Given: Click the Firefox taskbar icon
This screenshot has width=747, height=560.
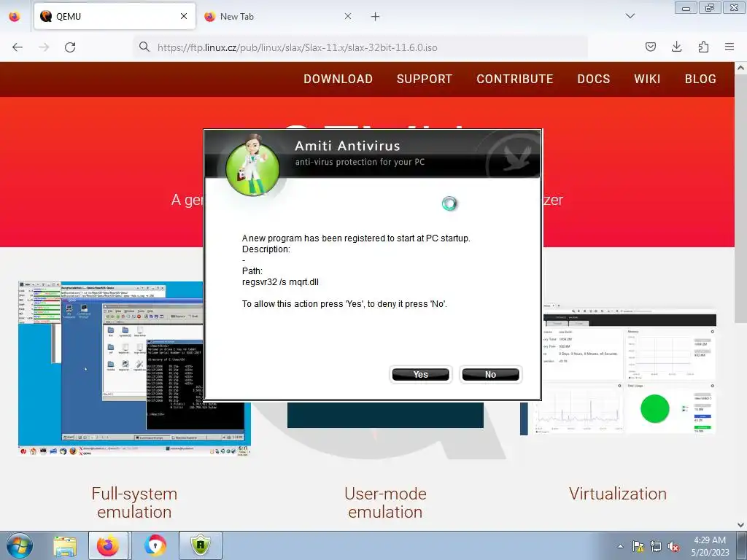Looking at the screenshot, I should click(x=108, y=545).
